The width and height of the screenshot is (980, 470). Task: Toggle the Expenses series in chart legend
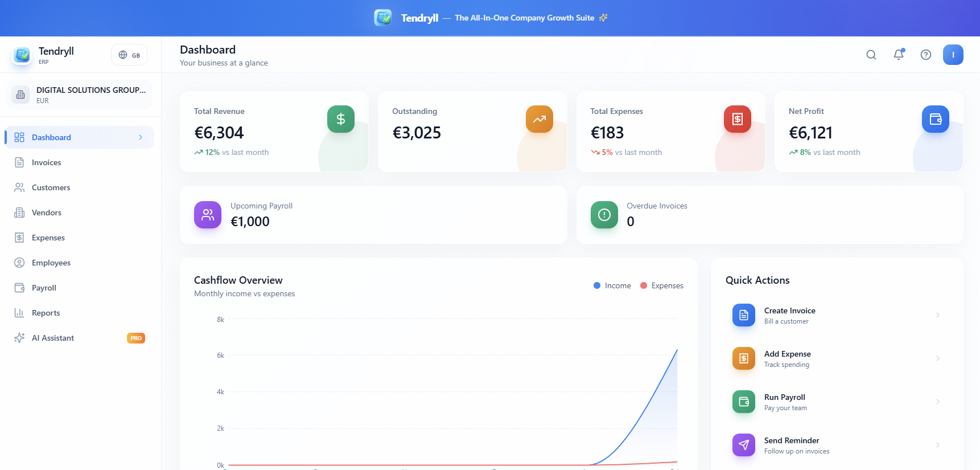point(662,285)
